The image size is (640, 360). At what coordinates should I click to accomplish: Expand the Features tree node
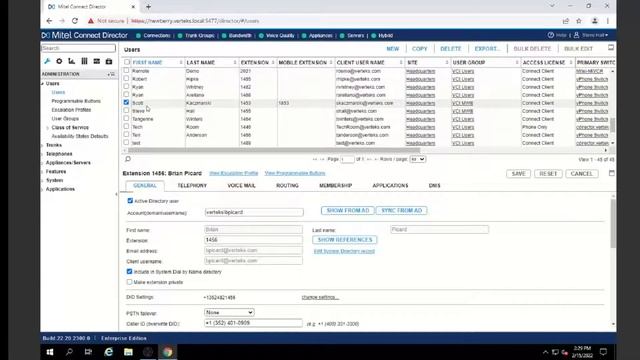point(42,172)
